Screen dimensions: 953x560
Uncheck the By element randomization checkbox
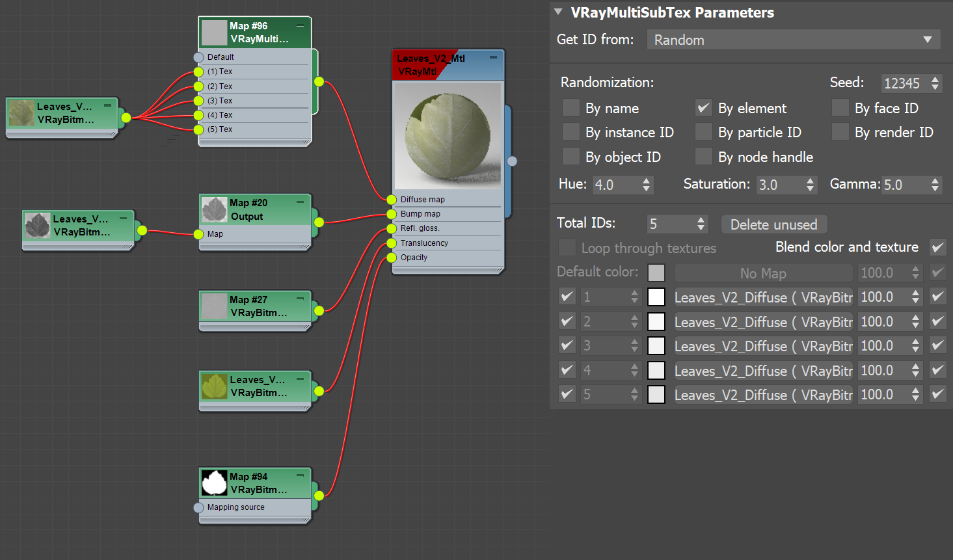[x=703, y=107]
